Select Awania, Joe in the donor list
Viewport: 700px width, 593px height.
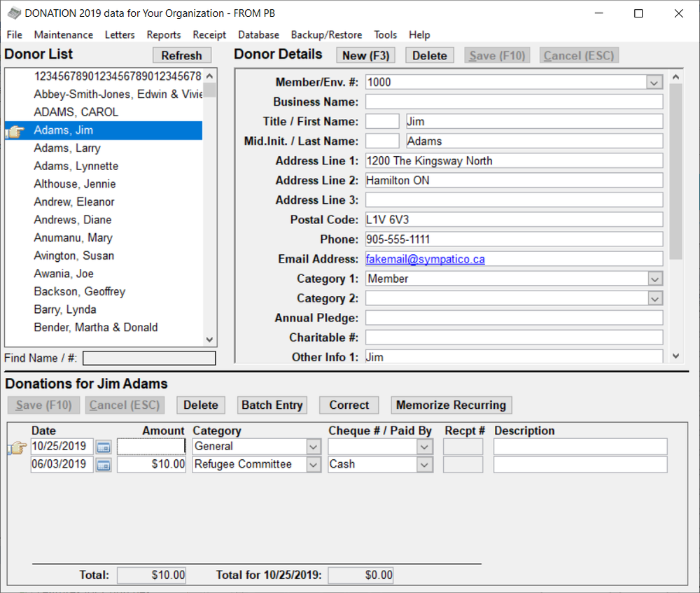pos(63,274)
